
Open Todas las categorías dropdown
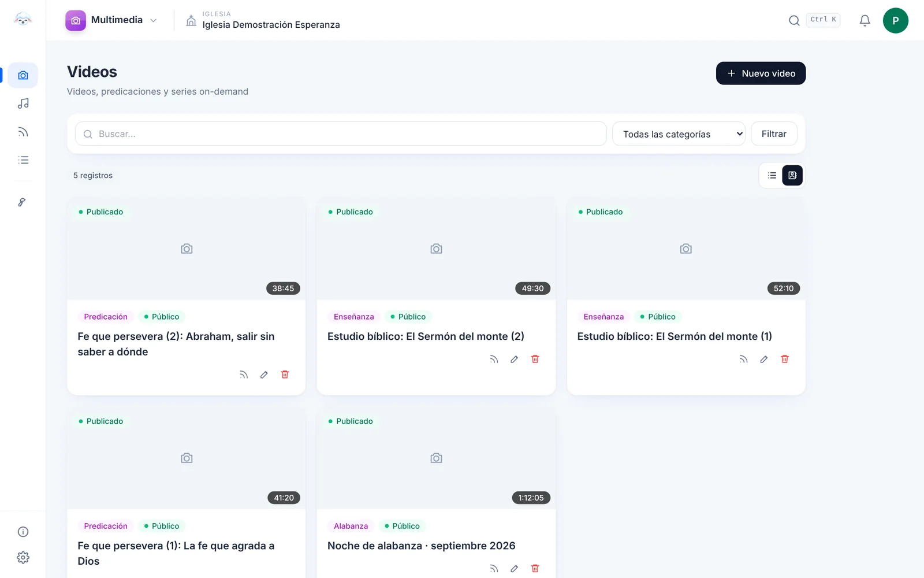(x=679, y=134)
